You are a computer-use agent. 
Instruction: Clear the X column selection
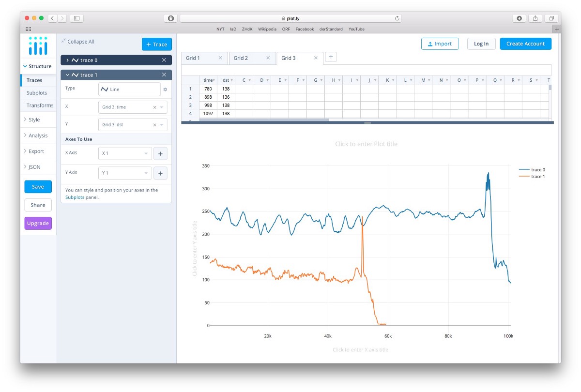155,107
